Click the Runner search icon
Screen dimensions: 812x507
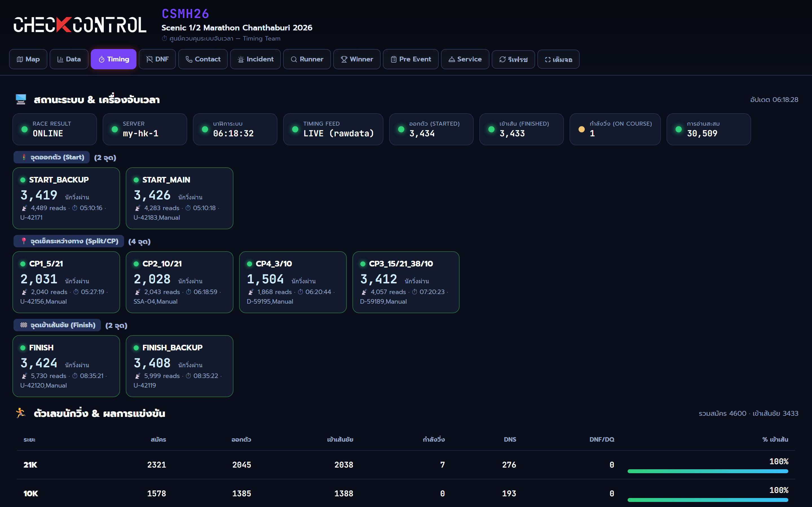click(x=294, y=59)
